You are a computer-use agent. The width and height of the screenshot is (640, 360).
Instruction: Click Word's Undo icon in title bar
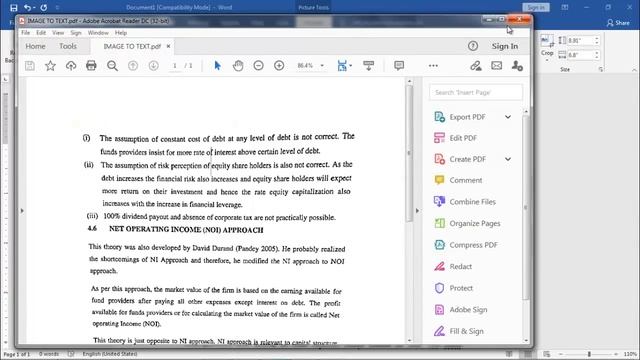(27, 7)
